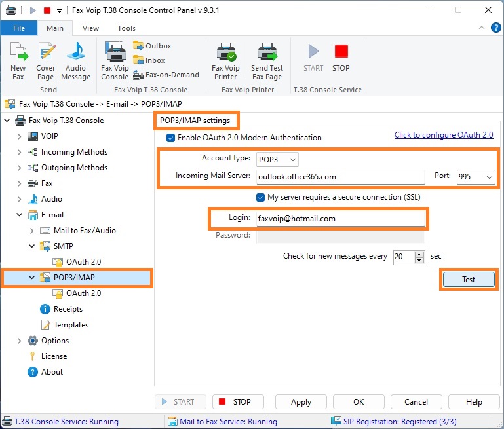Expand the Options tree node
Screen dimensions: 504x429
point(19,341)
